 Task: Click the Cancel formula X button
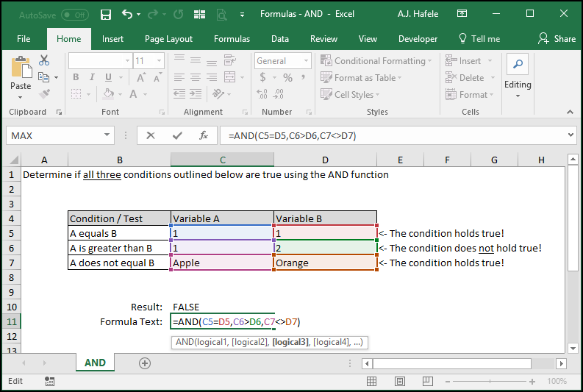(151, 135)
